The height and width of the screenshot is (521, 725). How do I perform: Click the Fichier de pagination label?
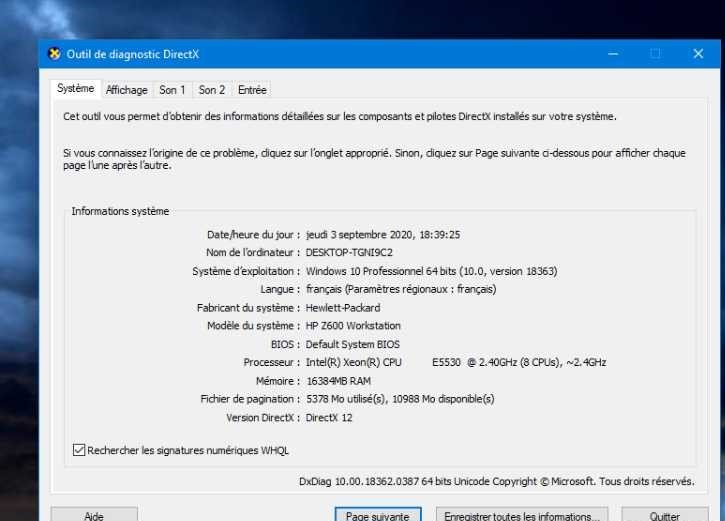[250, 399]
